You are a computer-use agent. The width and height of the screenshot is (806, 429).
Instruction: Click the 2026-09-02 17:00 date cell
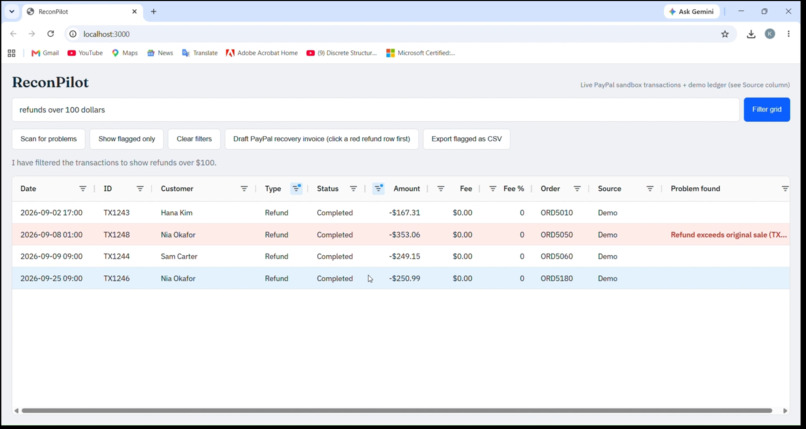[x=51, y=213]
